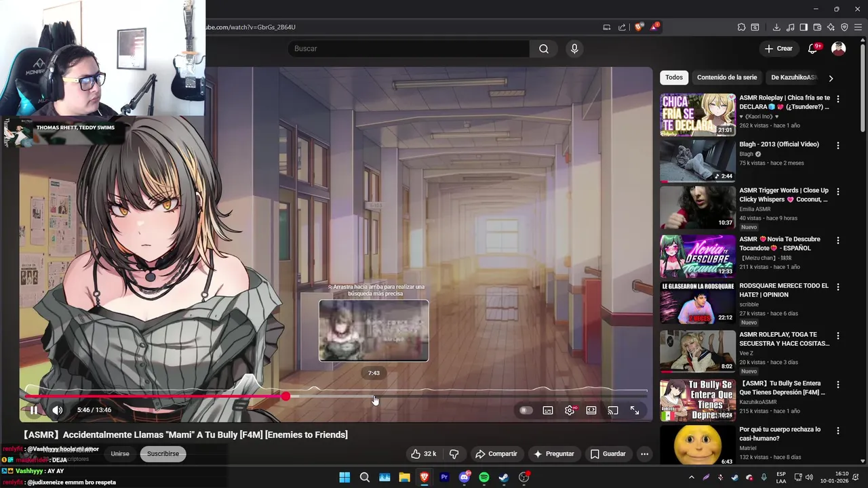Click the browser address bar URL
This screenshot has width=868, height=488.
tap(251, 27)
